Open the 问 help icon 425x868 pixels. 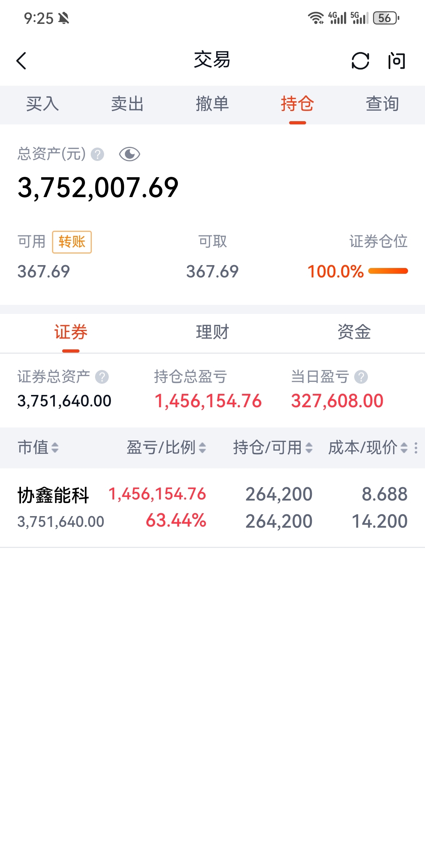(x=396, y=60)
